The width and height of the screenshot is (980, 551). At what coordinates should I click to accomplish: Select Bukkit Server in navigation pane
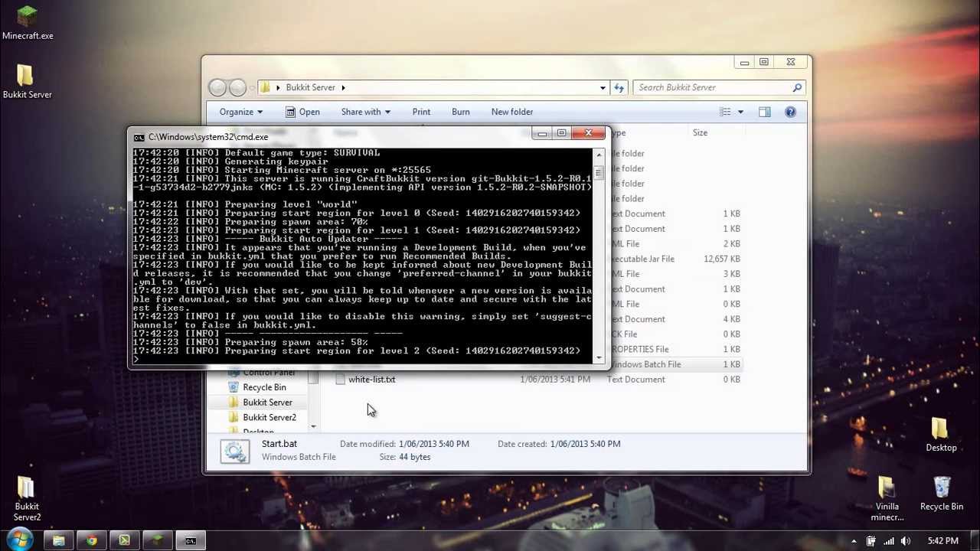click(x=267, y=403)
